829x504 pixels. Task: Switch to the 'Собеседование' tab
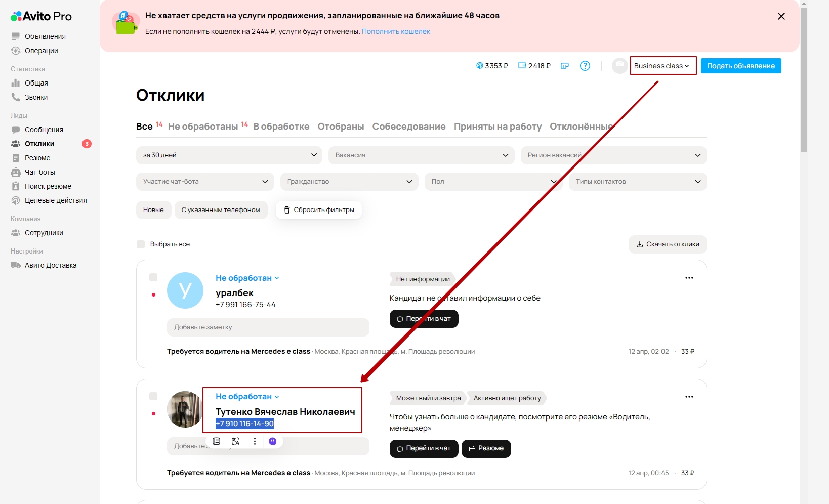coord(408,127)
